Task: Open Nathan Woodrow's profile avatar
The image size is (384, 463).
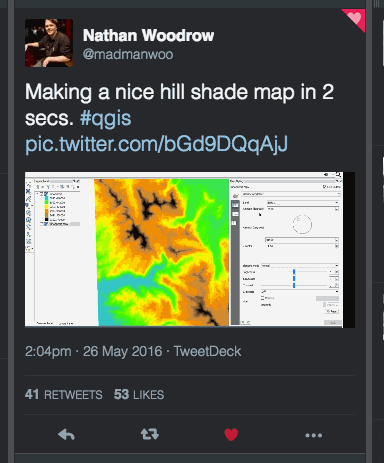Action: (x=49, y=43)
